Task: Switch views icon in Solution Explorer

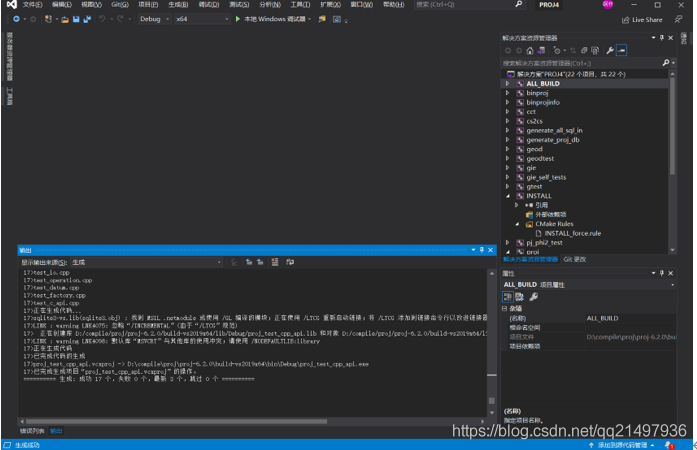Action: 541,51
